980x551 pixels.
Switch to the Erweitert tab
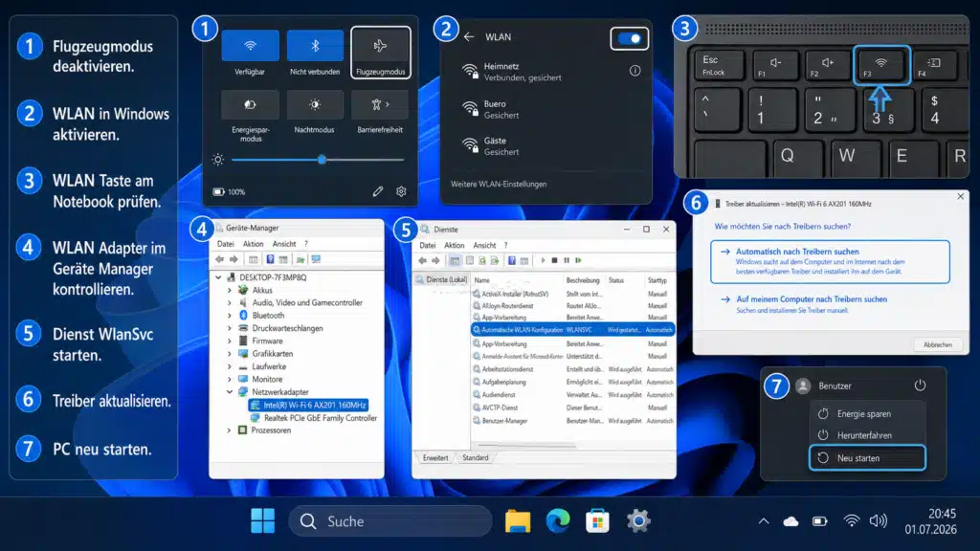tap(435, 458)
